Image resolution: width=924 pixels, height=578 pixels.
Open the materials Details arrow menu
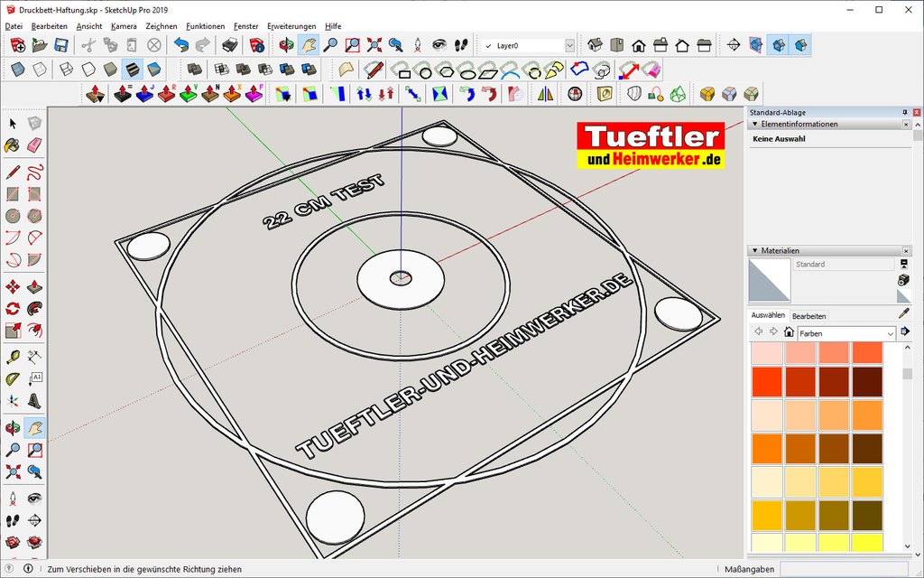click(905, 332)
